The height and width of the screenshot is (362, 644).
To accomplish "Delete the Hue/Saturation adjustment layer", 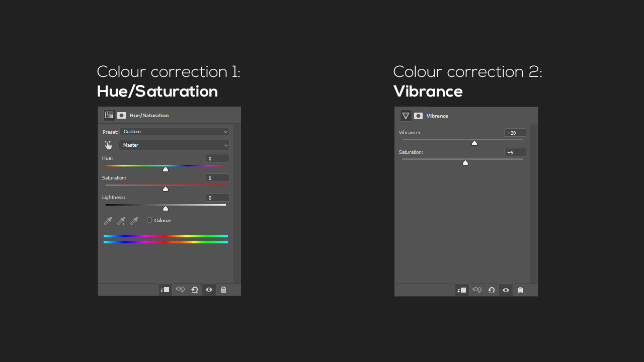I will 224,290.
